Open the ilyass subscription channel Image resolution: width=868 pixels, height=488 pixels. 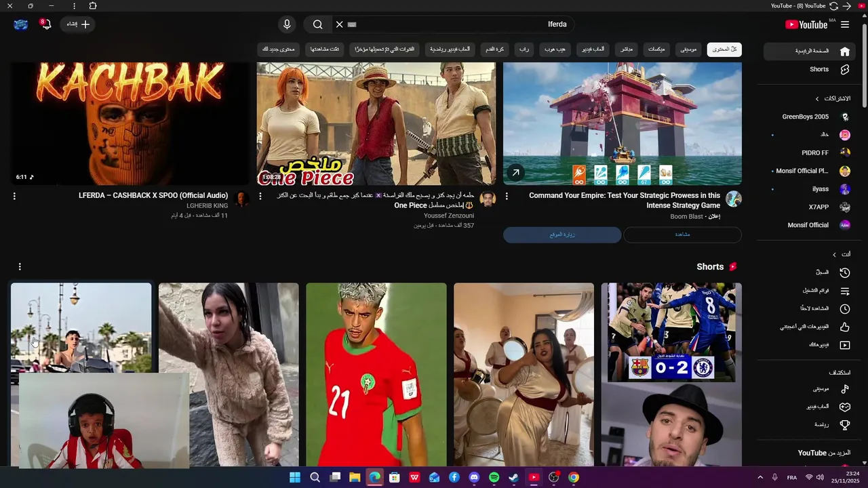tap(811, 189)
